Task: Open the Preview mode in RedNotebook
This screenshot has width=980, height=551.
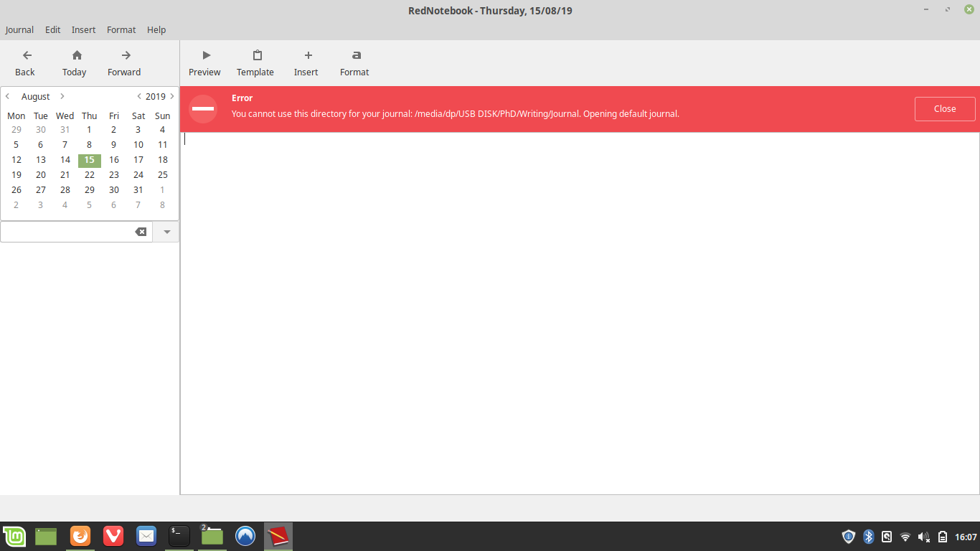Action: coord(204,62)
